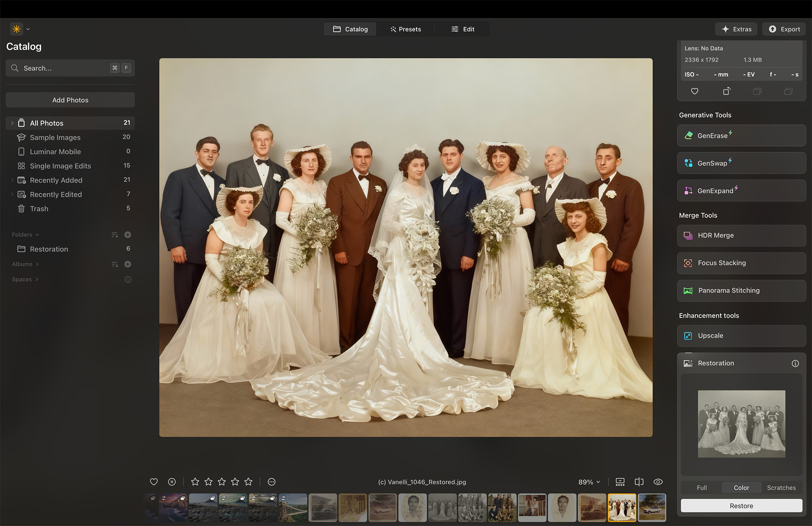
Task: Select the Scratches restoration mode tab
Action: click(x=781, y=488)
